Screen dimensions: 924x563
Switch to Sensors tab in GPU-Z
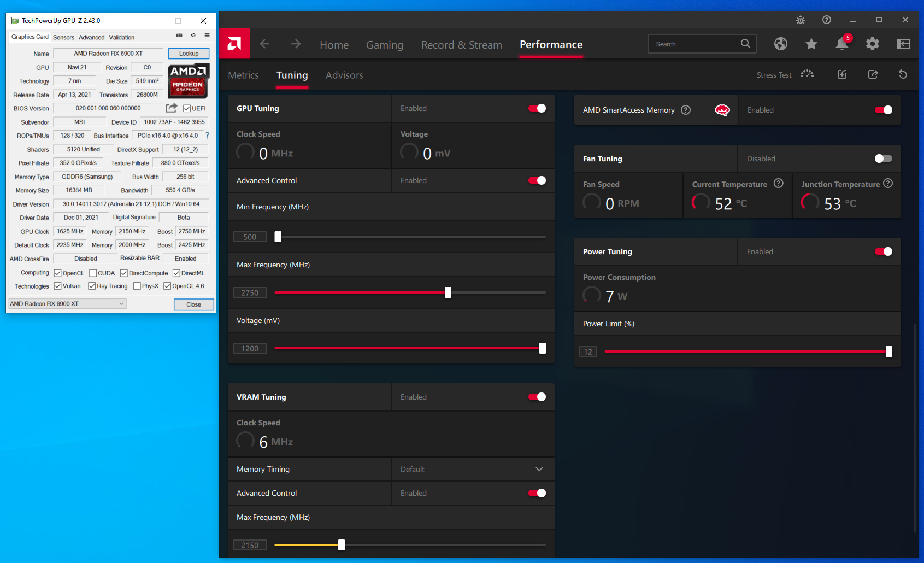point(63,37)
